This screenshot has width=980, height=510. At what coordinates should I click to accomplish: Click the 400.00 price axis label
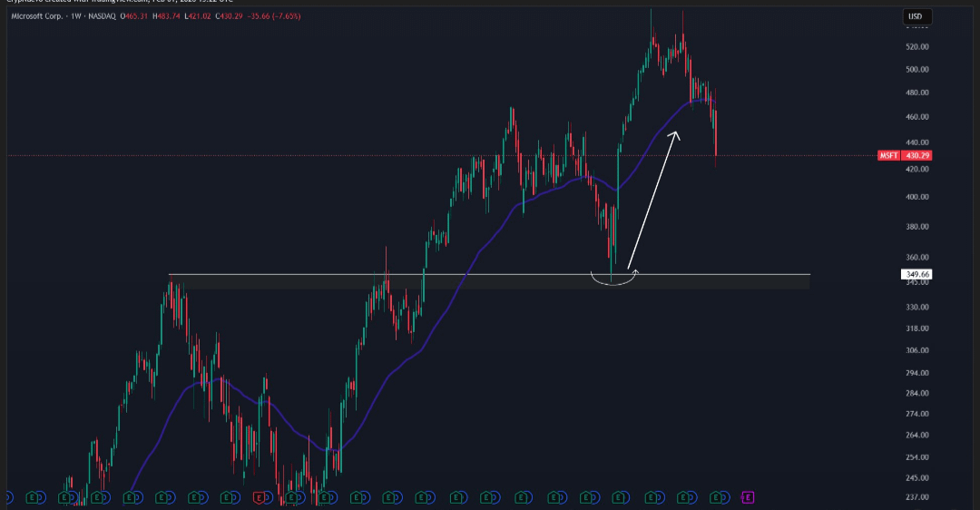point(916,197)
